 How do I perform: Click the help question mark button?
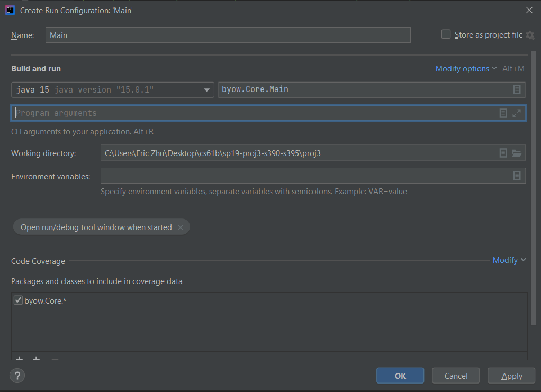17,376
